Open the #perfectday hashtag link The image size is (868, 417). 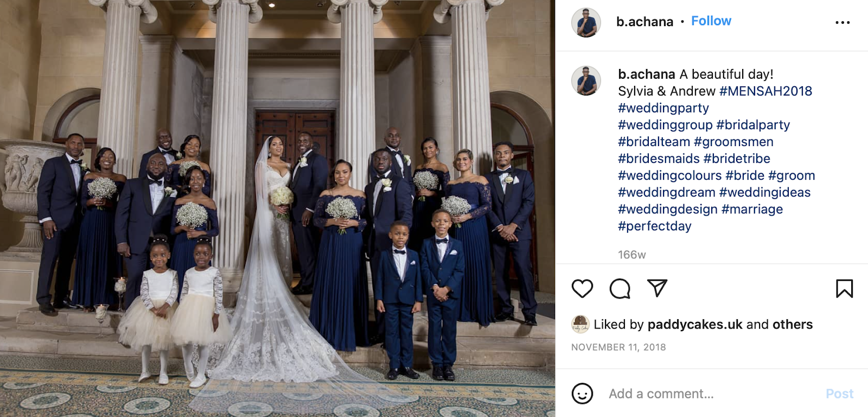coord(655,226)
